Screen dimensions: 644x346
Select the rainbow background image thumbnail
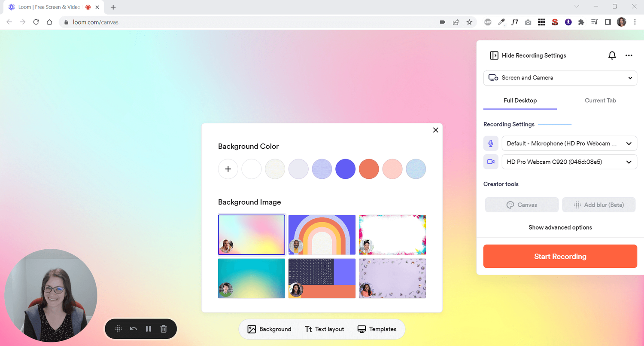coord(322,234)
